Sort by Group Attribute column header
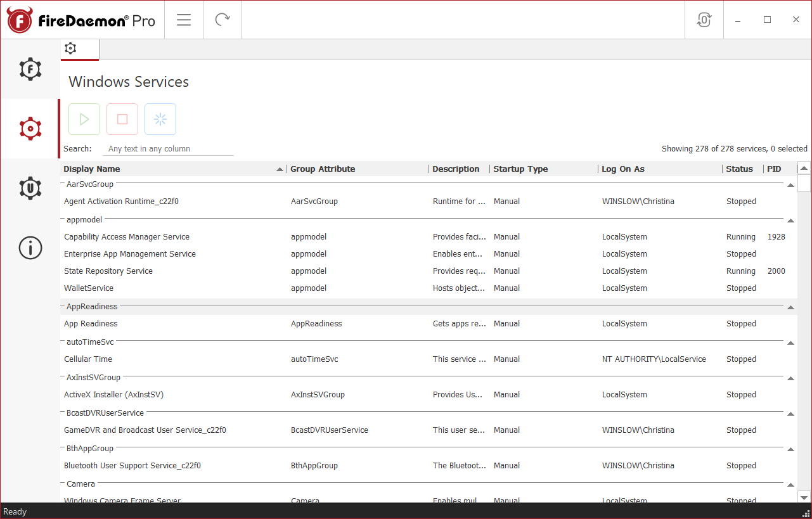The height and width of the screenshot is (519, 812). (358, 169)
